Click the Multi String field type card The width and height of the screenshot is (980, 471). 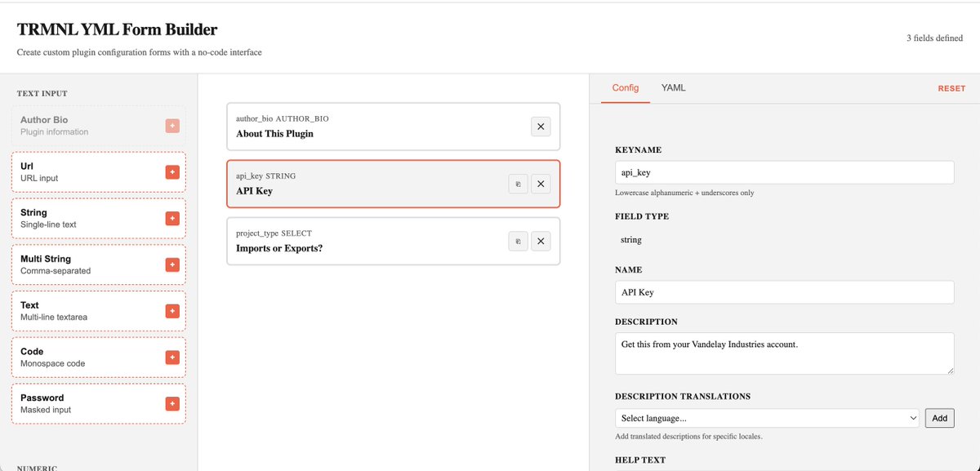coord(98,264)
